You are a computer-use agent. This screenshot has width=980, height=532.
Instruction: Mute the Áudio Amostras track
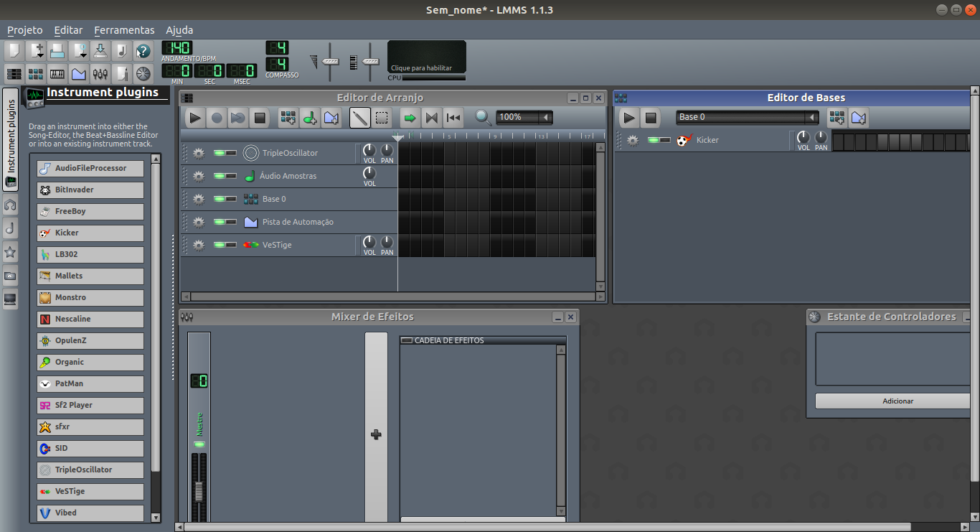click(x=219, y=176)
